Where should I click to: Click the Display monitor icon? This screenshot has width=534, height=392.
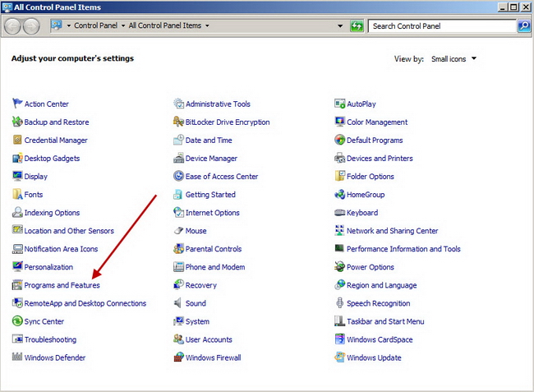point(17,176)
